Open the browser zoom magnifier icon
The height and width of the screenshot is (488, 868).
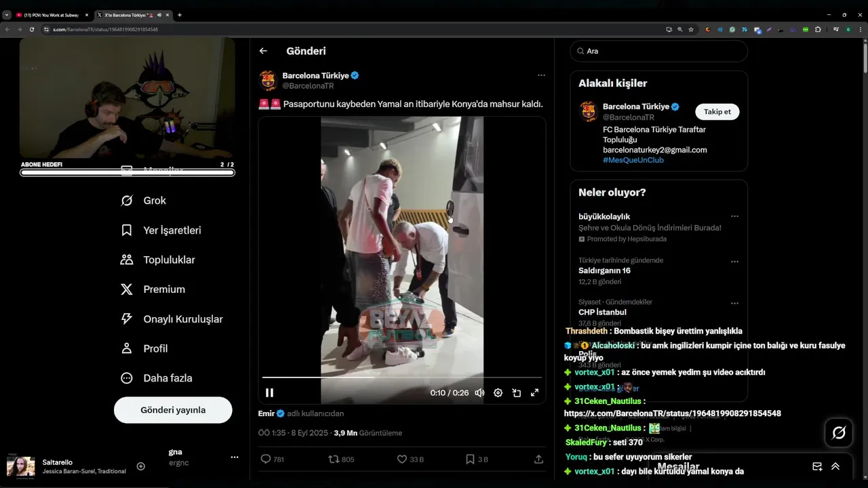coord(680,29)
